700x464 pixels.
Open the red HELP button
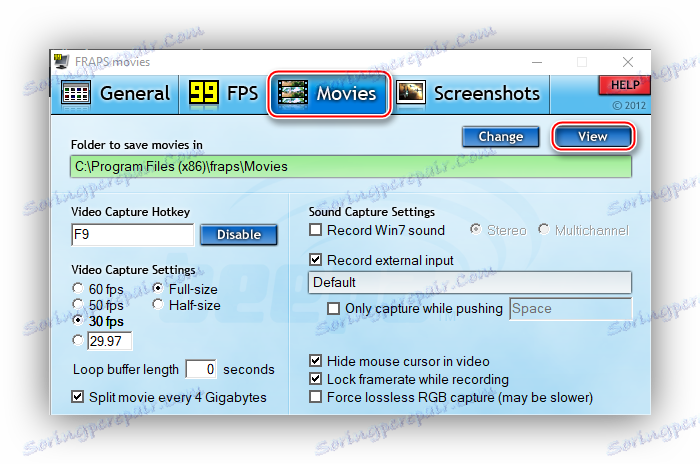[625, 85]
